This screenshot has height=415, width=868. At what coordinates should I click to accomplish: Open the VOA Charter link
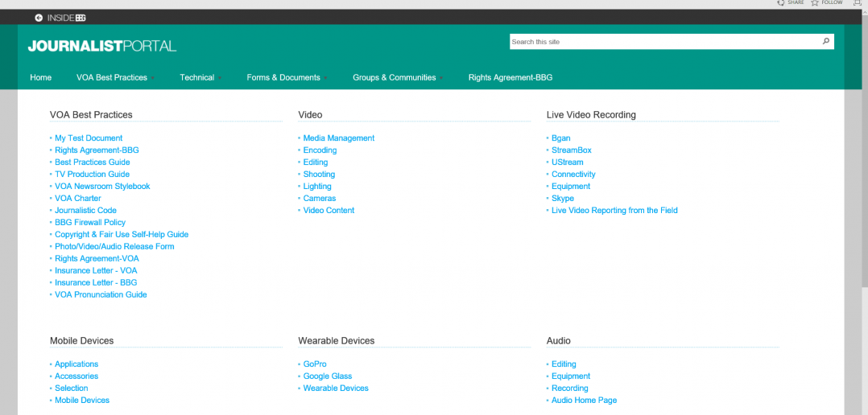(x=78, y=199)
